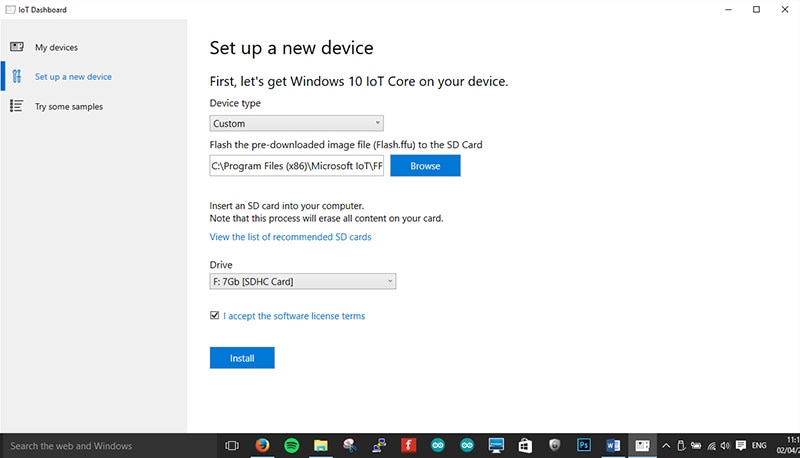Screen dimensions: 800x458
Task: Open Firefox from the taskbar
Action: click(261, 445)
